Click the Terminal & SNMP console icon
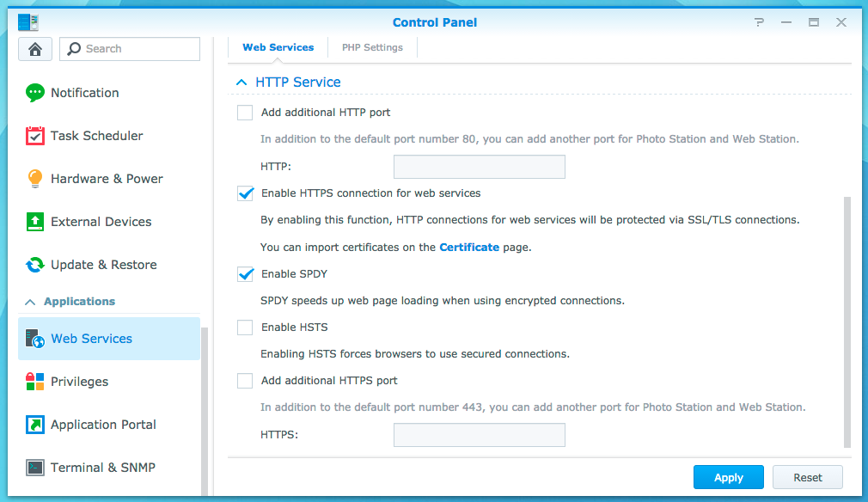The width and height of the screenshot is (868, 502). (x=35, y=468)
